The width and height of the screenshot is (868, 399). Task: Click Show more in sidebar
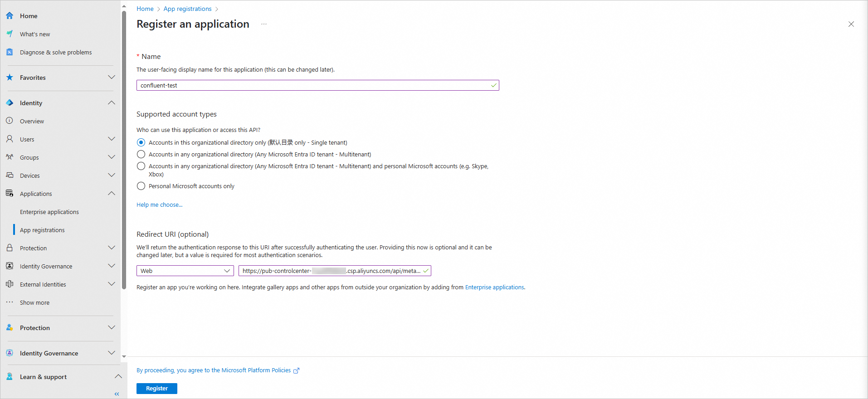pyautogui.click(x=34, y=302)
